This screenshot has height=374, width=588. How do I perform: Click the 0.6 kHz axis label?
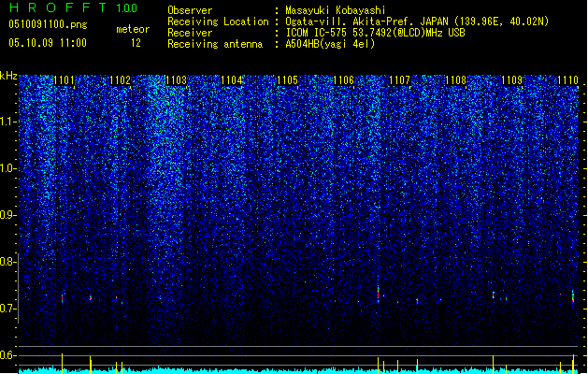[7, 355]
